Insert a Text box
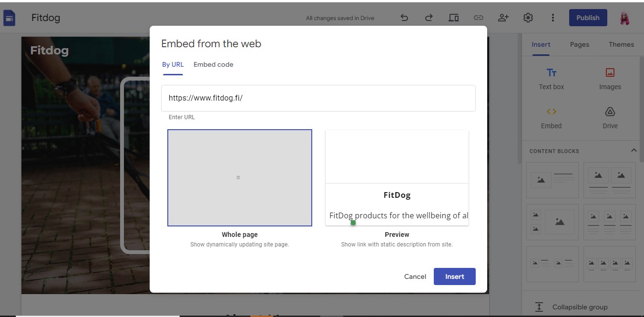The height and width of the screenshot is (317, 644). (x=552, y=79)
